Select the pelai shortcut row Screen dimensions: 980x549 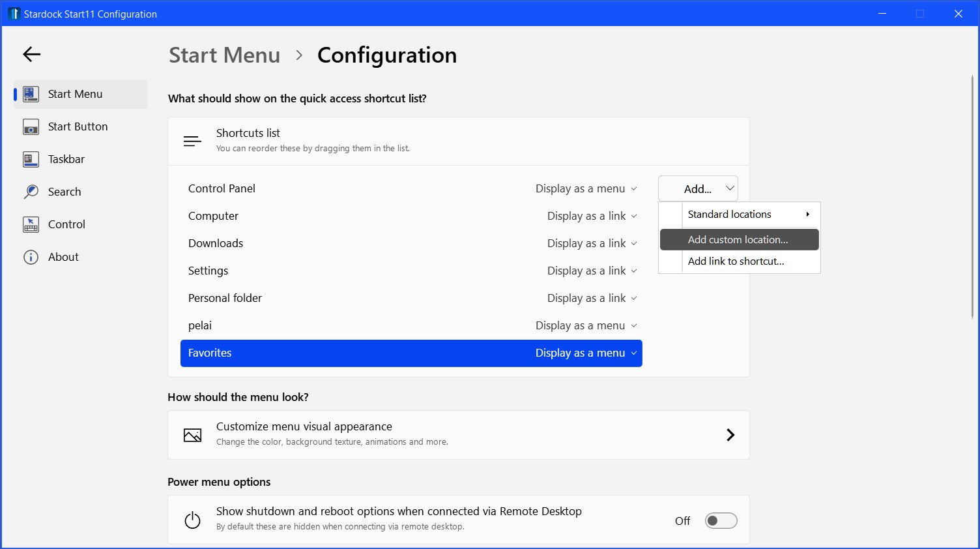pos(411,325)
